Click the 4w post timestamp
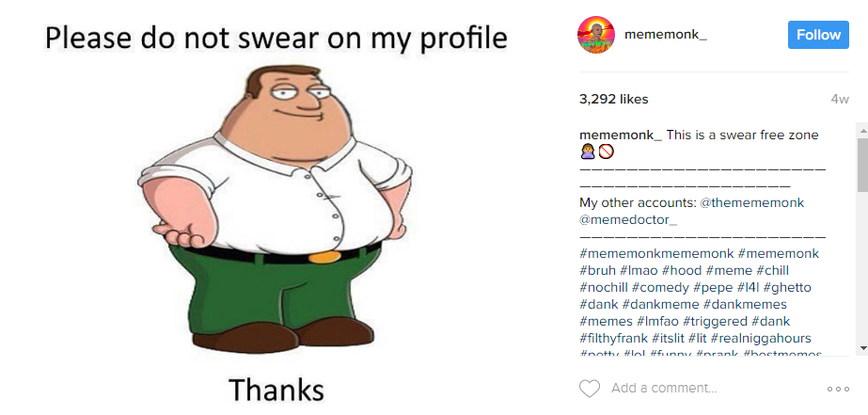 [x=840, y=100]
